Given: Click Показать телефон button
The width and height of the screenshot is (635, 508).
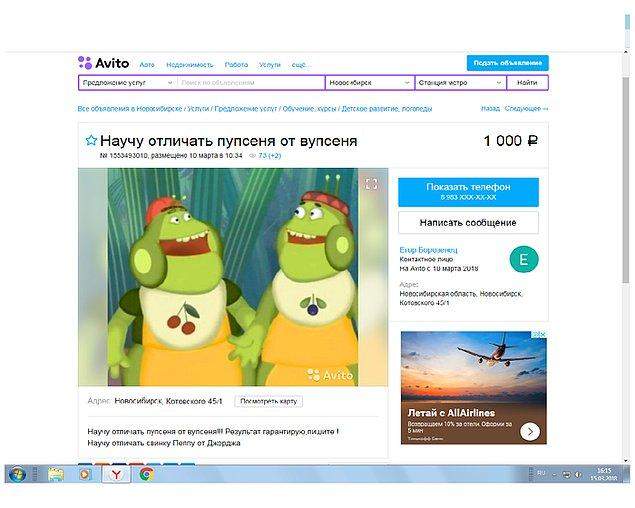Looking at the screenshot, I should (468, 192).
